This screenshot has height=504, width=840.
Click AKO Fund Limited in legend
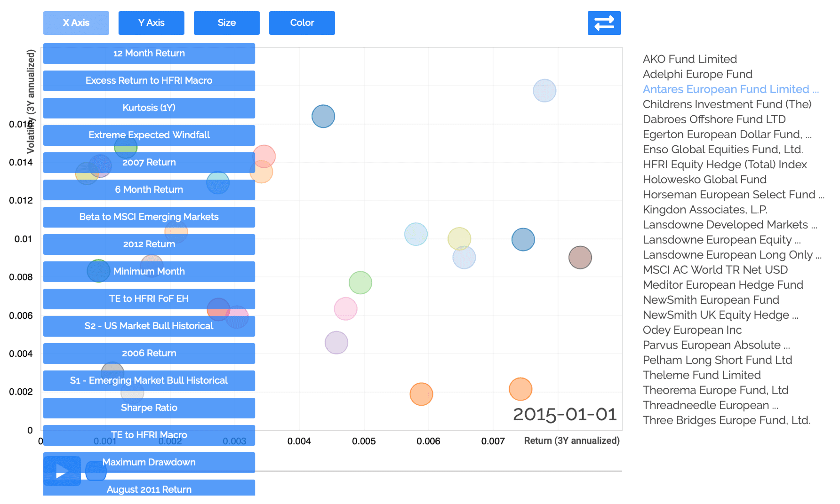(689, 59)
